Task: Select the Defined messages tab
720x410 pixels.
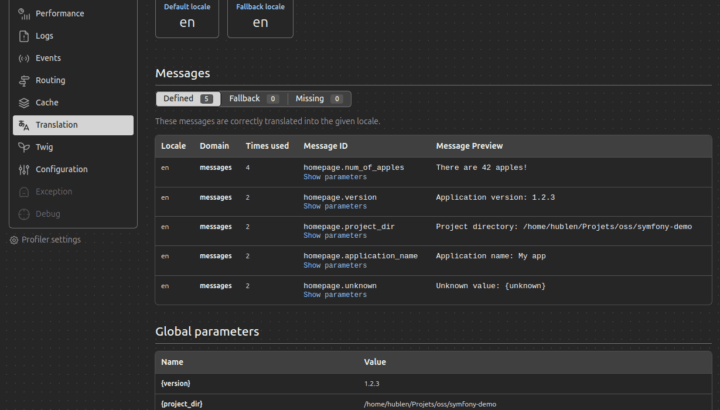Action: pos(188,99)
